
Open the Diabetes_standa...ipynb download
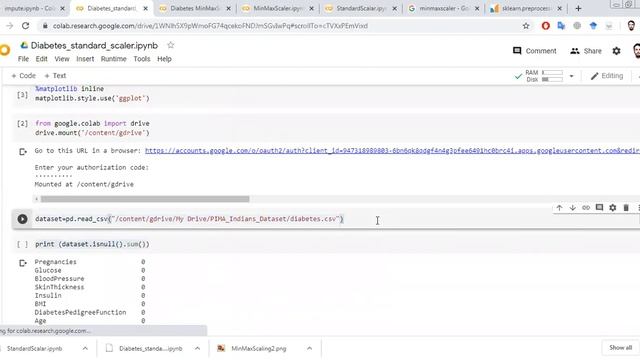coord(146,348)
